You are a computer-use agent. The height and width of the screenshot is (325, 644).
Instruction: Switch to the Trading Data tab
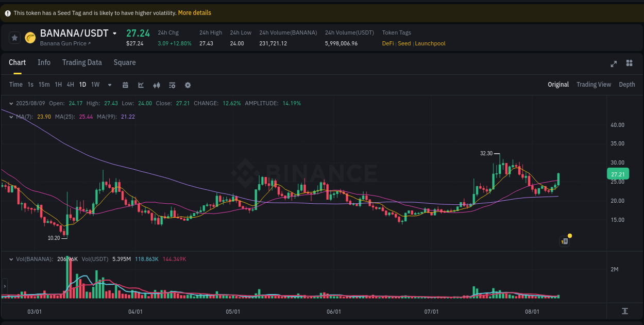(82, 62)
